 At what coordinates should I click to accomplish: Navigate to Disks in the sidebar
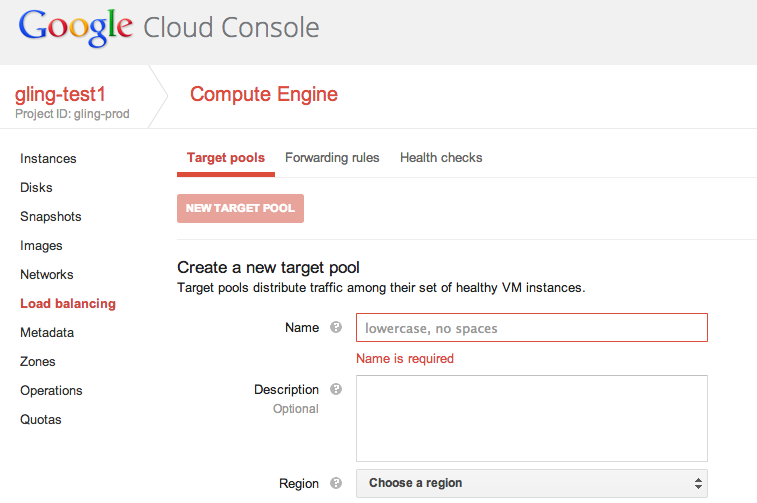[36, 188]
